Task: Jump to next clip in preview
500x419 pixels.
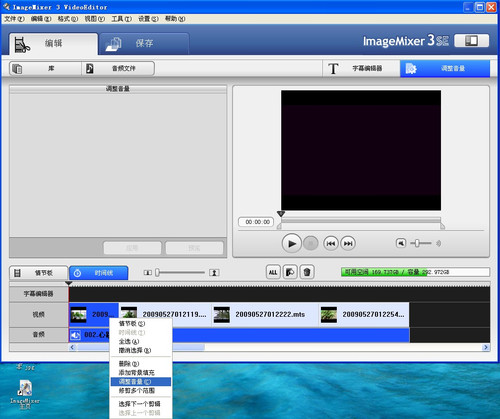Action: (348, 244)
